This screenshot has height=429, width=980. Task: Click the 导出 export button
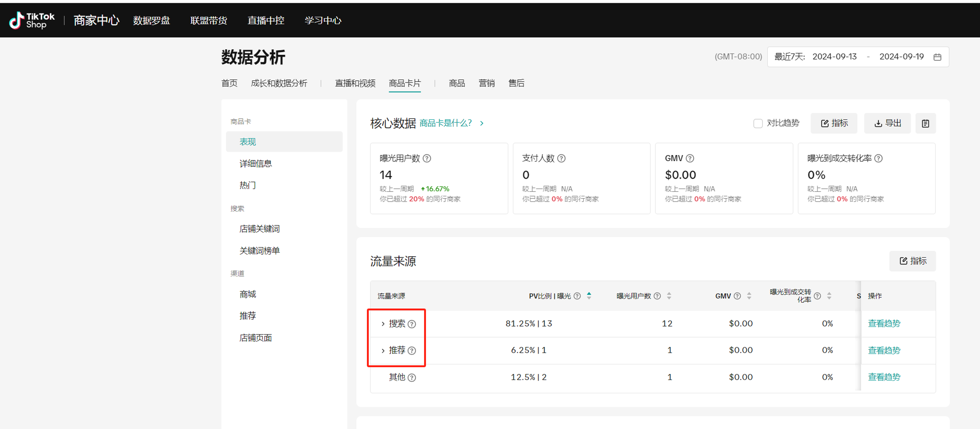click(x=887, y=123)
